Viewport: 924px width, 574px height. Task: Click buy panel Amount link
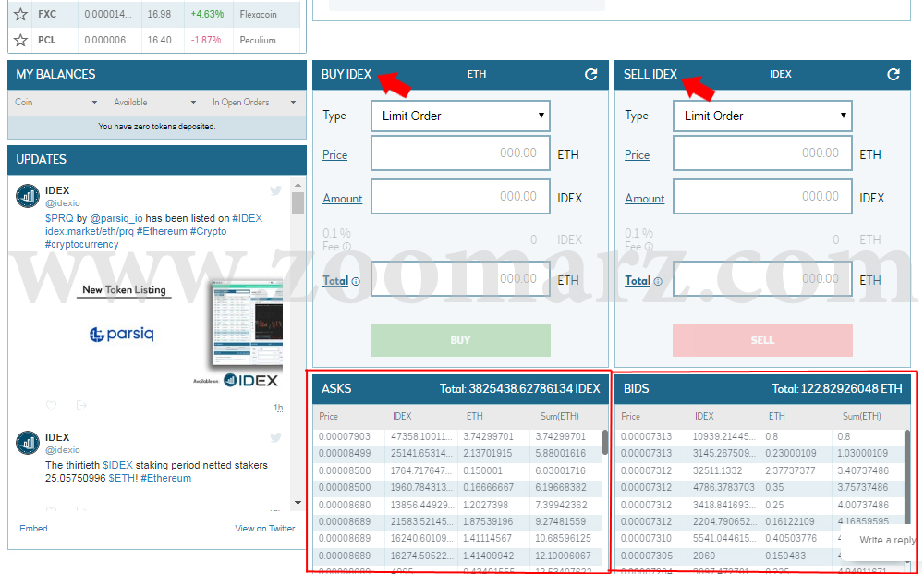343,199
